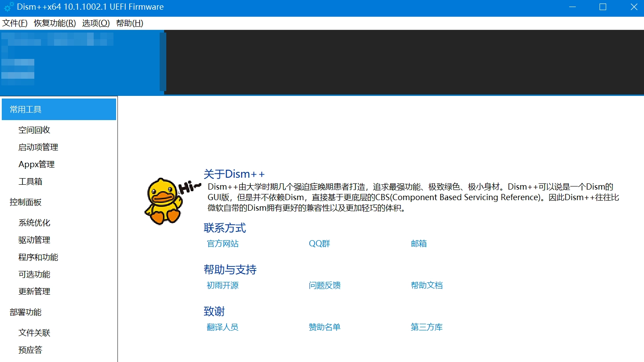Minimize the Dism++ window
Screen dimensions: 644x362
tap(573, 7)
